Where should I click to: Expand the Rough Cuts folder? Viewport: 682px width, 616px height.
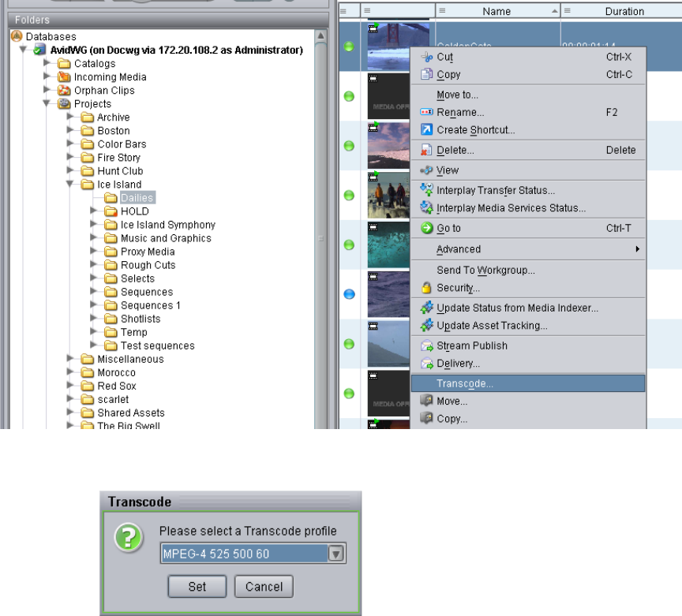click(93, 264)
